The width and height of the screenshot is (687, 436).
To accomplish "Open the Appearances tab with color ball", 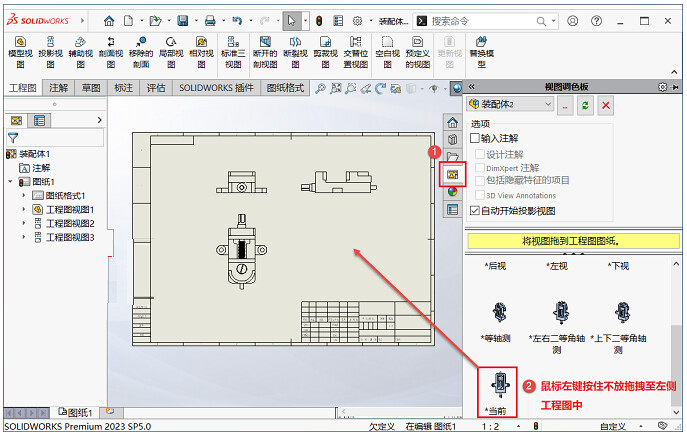I will pyautogui.click(x=452, y=192).
